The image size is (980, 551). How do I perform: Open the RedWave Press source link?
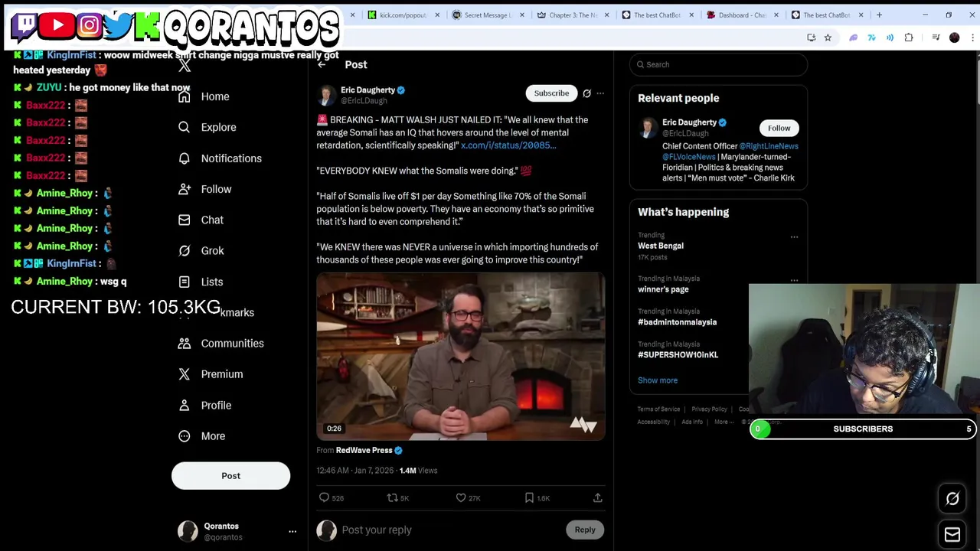coord(364,451)
